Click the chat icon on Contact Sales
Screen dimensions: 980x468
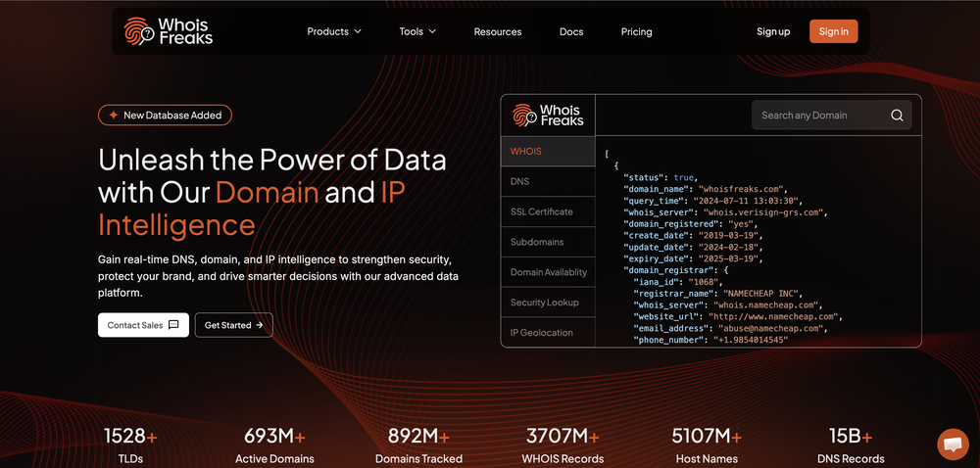(x=173, y=325)
